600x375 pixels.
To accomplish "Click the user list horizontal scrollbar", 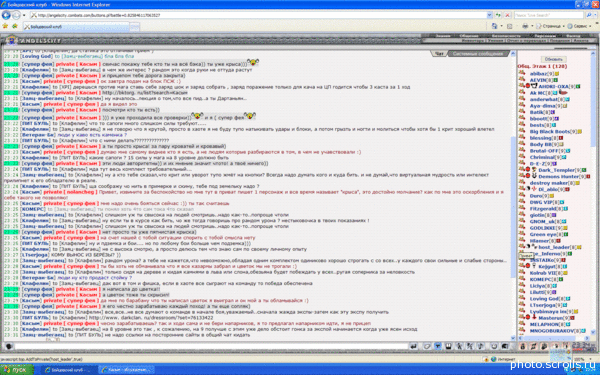I will coord(554,338).
